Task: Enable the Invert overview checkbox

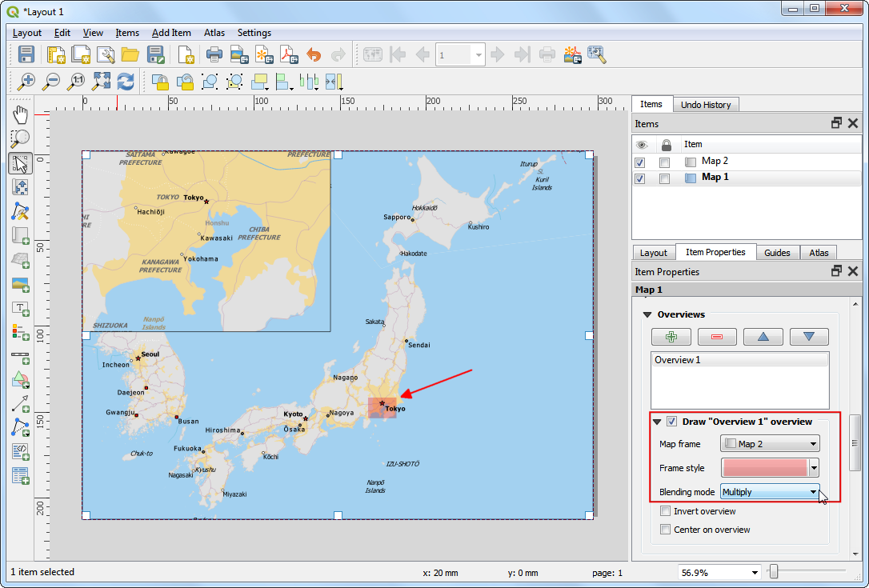Action: tap(665, 511)
